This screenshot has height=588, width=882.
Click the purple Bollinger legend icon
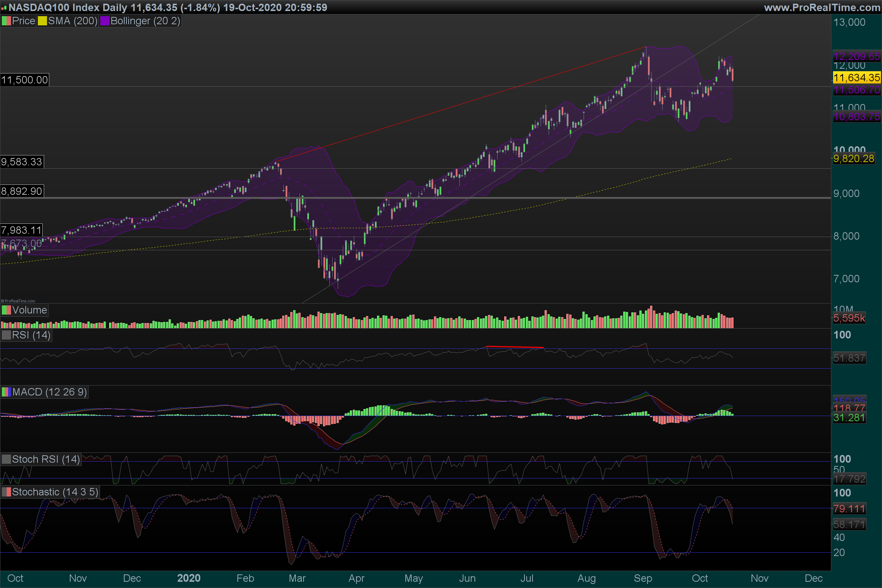click(x=105, y=21)
